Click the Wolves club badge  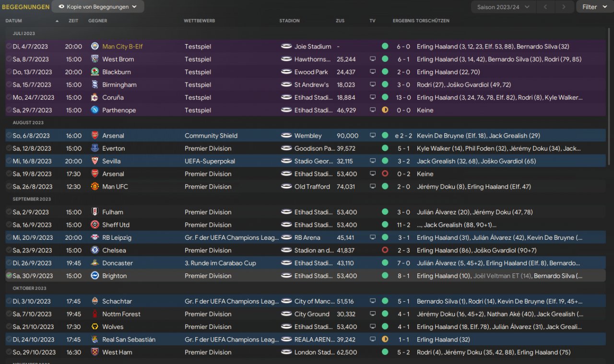coord(95,327)
